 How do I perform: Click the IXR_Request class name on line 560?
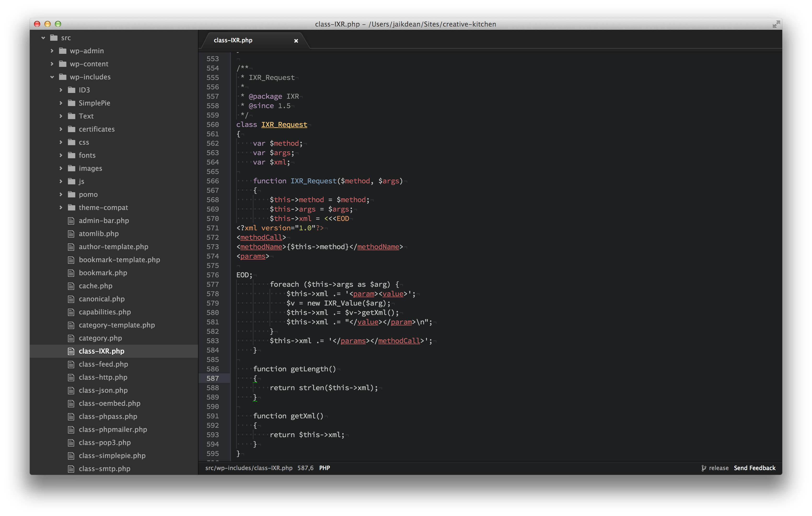[x=284, y=125]
